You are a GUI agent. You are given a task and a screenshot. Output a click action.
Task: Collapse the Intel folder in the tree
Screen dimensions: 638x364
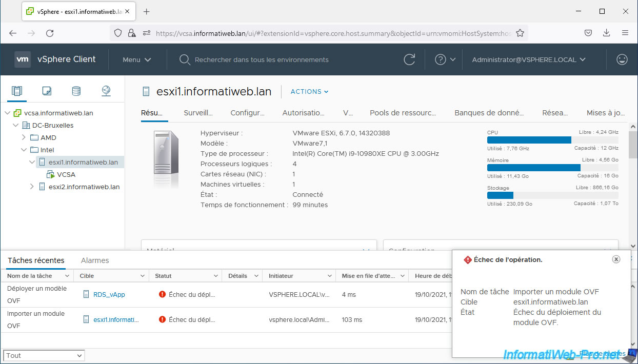[x=24, y=150]
